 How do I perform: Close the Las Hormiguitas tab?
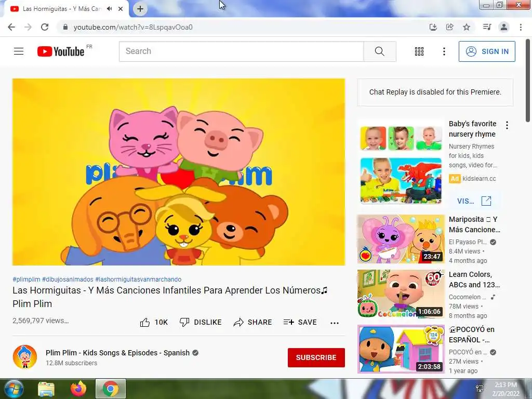pyautogui.click(x=121, y=9)
